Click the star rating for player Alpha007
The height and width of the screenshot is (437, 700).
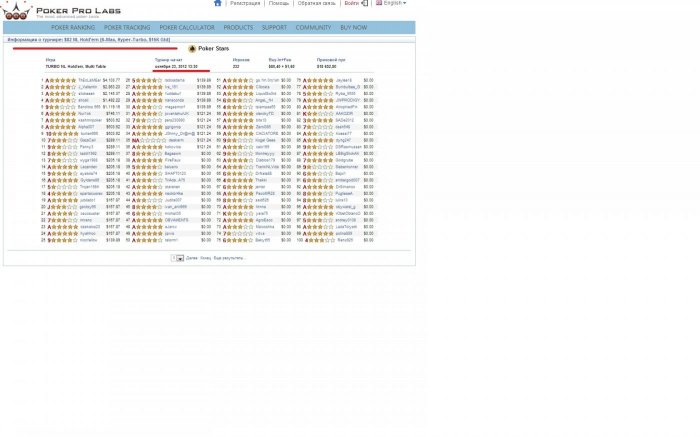[61, 127]
